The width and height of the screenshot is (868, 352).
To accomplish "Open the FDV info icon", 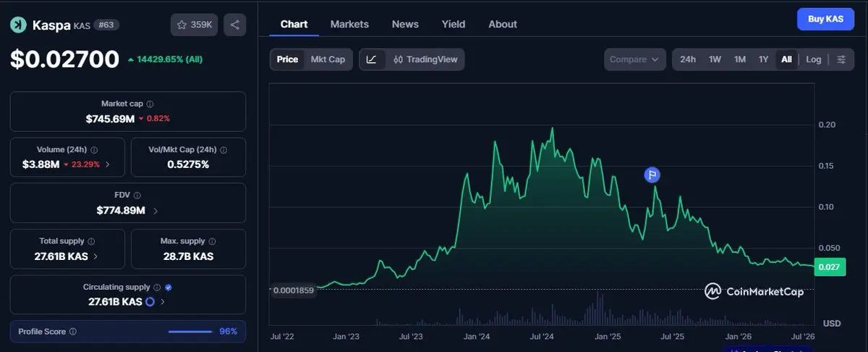I will pyautogui.click(x=137, y=196).
